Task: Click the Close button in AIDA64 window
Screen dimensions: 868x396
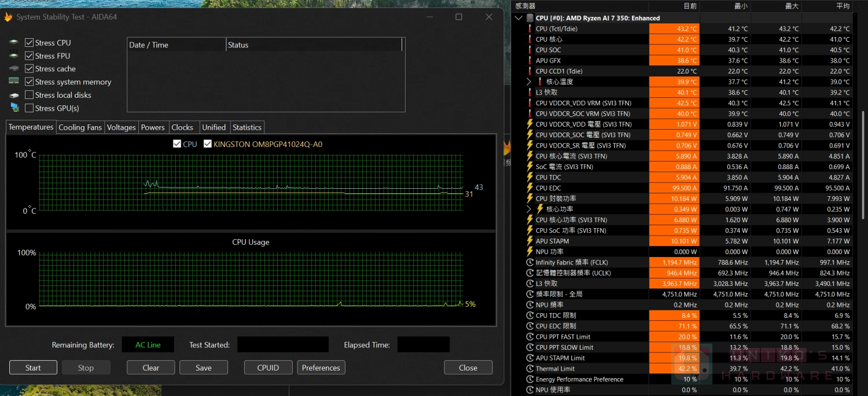Action: [468, 368]
